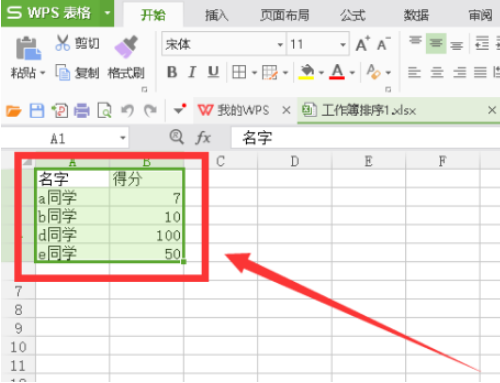Switch to 公式 ribbon tab

[x=353, y=15]
